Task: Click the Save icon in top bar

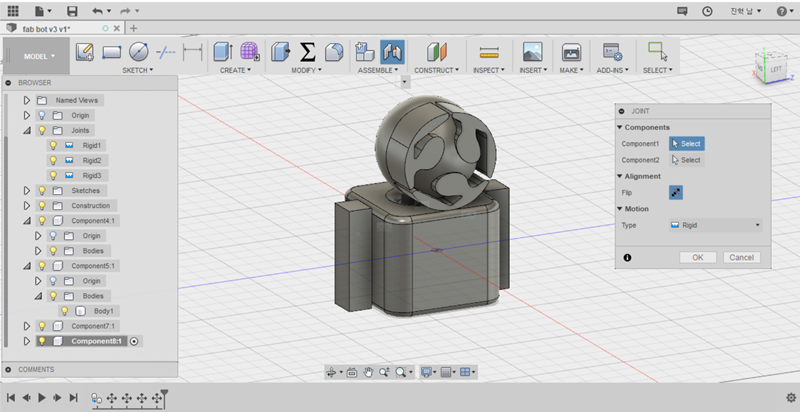Action: click(x=72, y=9)
